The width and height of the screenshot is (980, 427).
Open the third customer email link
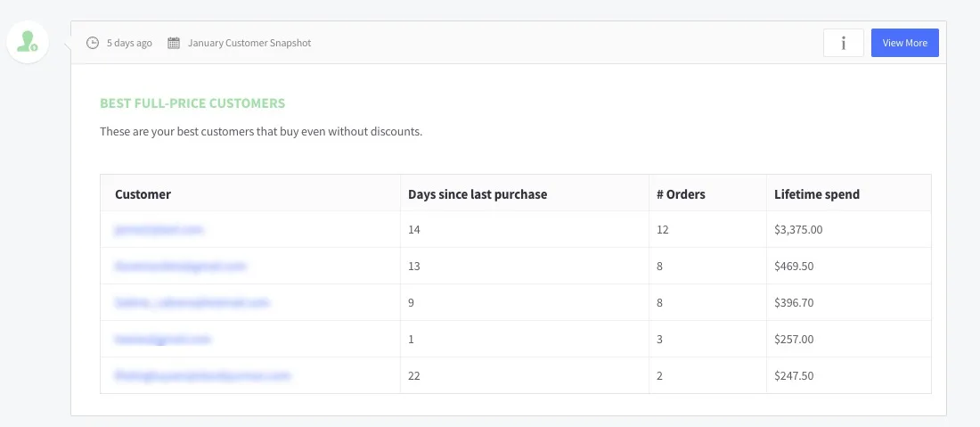(x=192, y=303)
